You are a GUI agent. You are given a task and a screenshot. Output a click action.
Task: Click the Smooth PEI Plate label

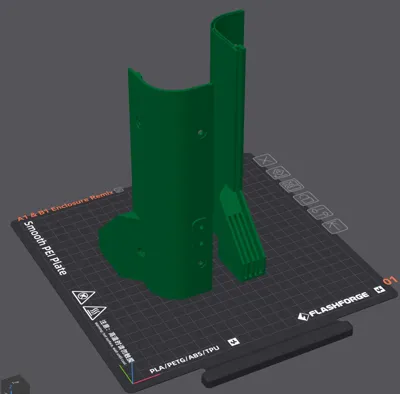point(45,248)
